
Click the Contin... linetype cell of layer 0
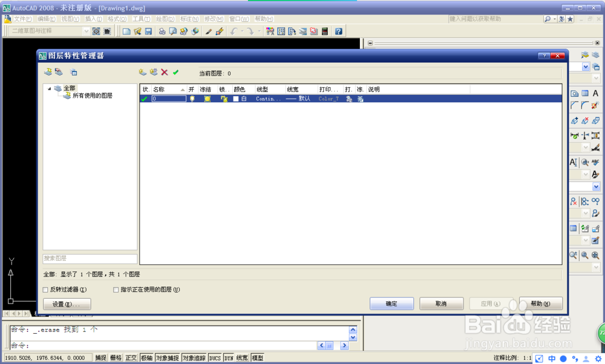click(x=268, y=99)
